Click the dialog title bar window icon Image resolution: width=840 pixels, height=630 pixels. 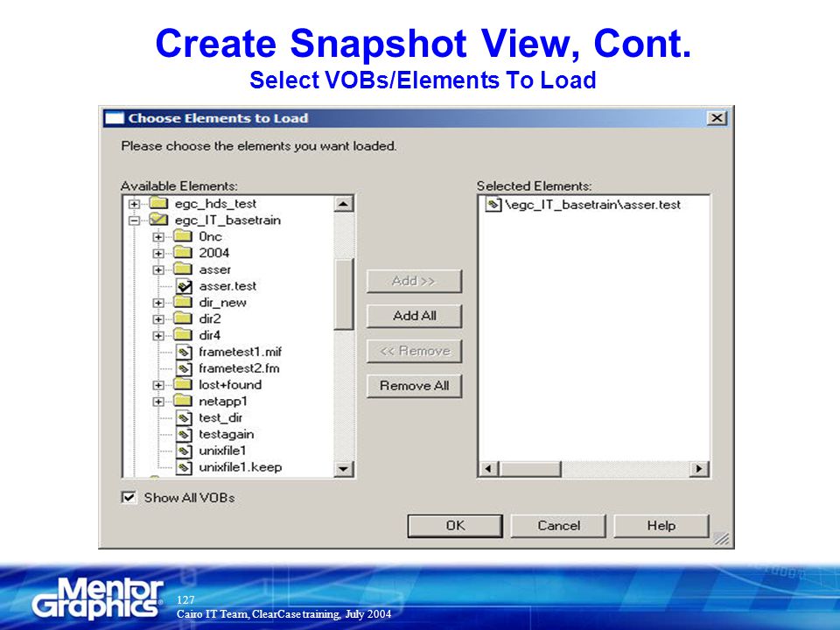pyautogui.click(x=114, y=118)
